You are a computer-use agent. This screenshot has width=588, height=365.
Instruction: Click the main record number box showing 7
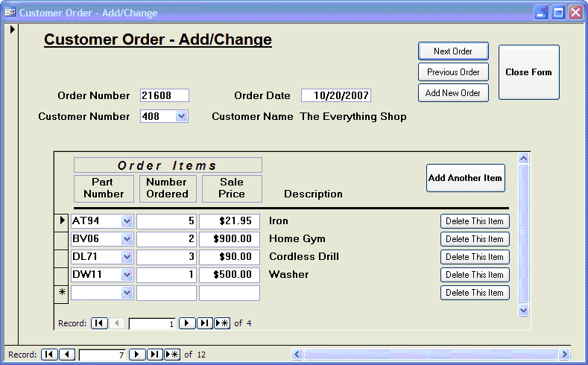(x=102, y=355)
